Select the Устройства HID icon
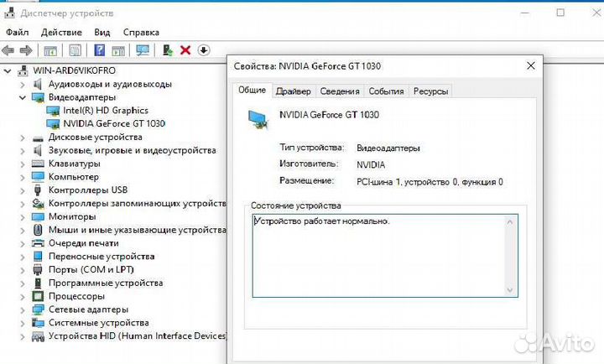 38,336
